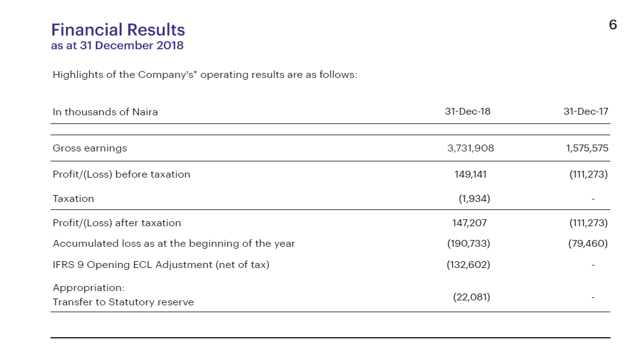
Task: Select the 'In thousands of Naira' header
Action: 105,112
